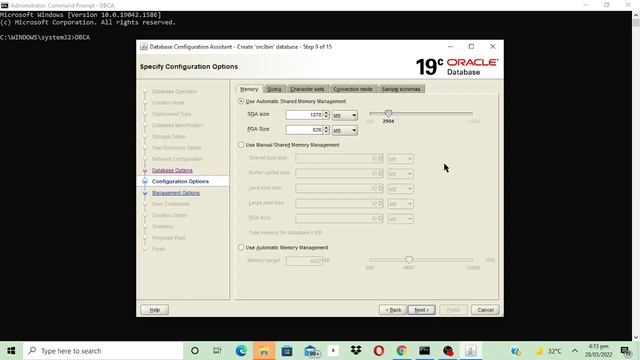Launch Microsoft Edge from the taskbar
The height and width of the screenshot is (360, 640).
tap(241, 351)
